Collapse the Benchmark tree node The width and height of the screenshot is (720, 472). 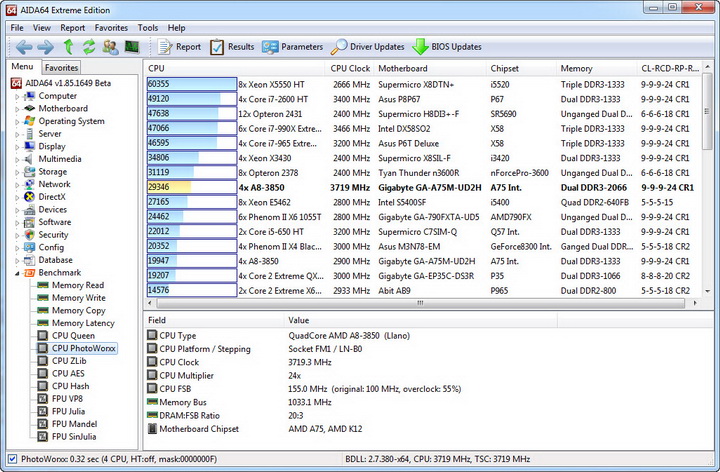[17, 273]
